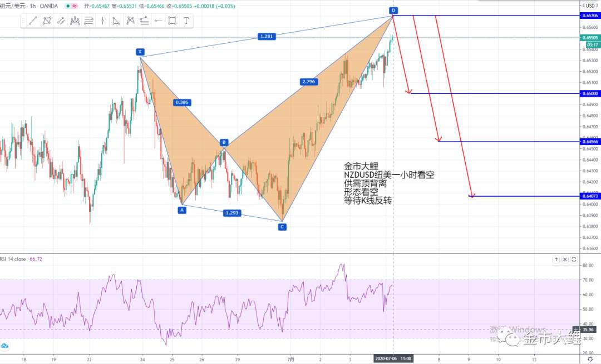Select the Trend Line drawing tool
Screen dimensions: 601x364
coord(33,21)
